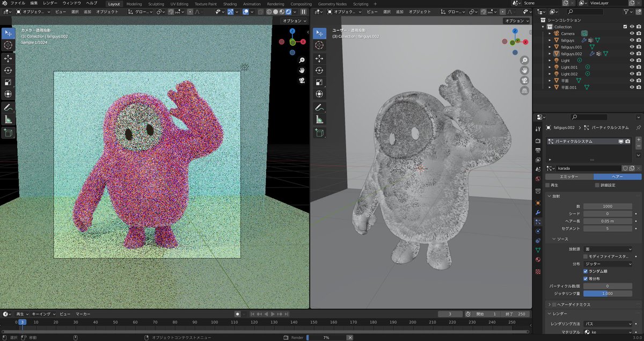Select the Move tool in right viewport
The width and height of the screenshot is (644, 341).
(319, 59)
